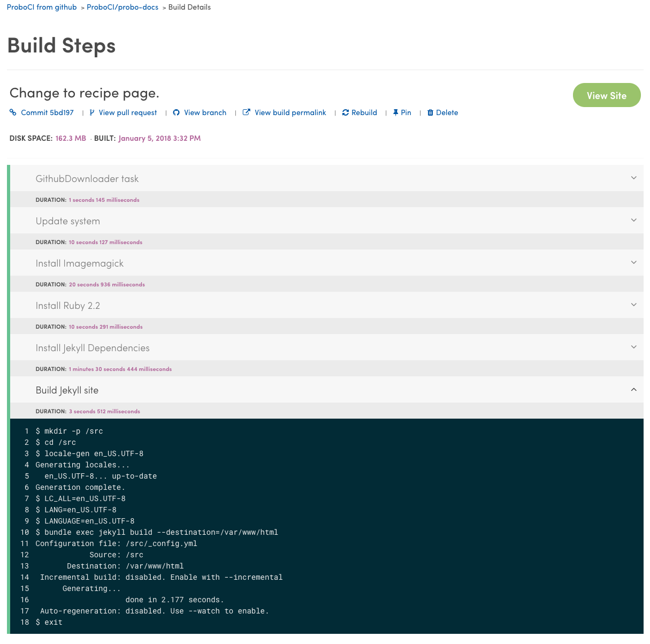The height and width of the screenshot is (644, 650).
Task: Click the Rebuild refresh icon
Action: 346,112
